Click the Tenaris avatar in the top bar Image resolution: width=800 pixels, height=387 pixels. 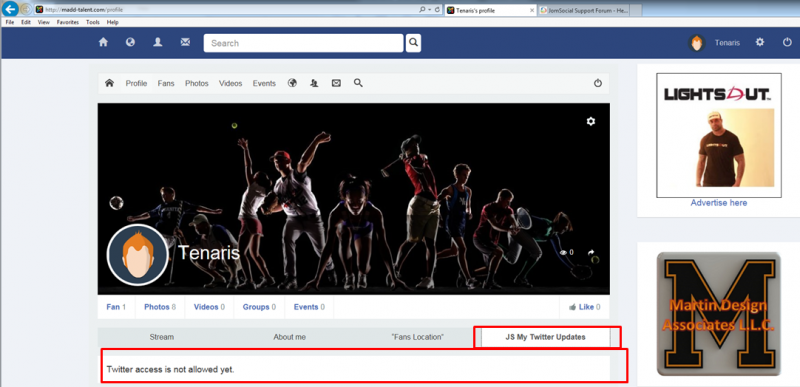click(697, 43)
